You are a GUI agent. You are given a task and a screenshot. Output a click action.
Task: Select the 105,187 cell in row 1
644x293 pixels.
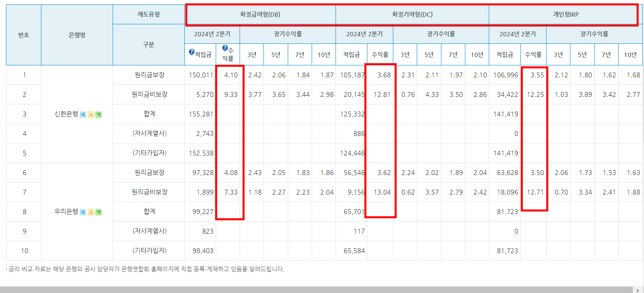pos(352,75)
